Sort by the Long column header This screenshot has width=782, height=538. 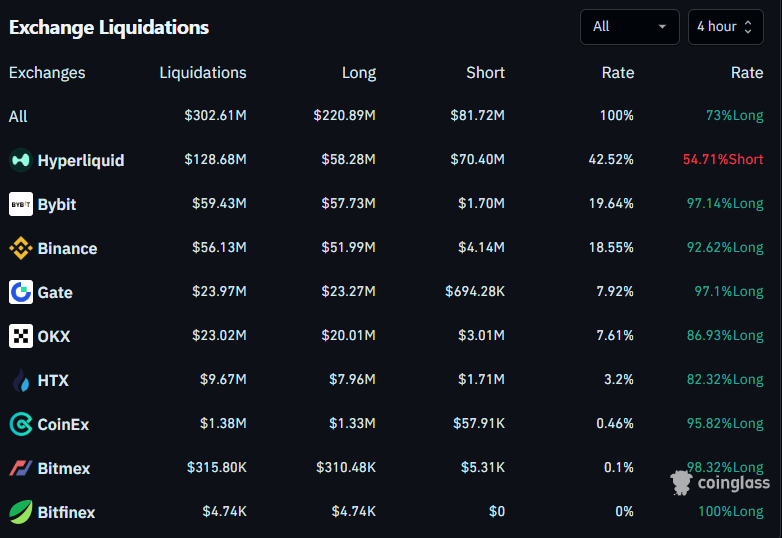point(358,72)
